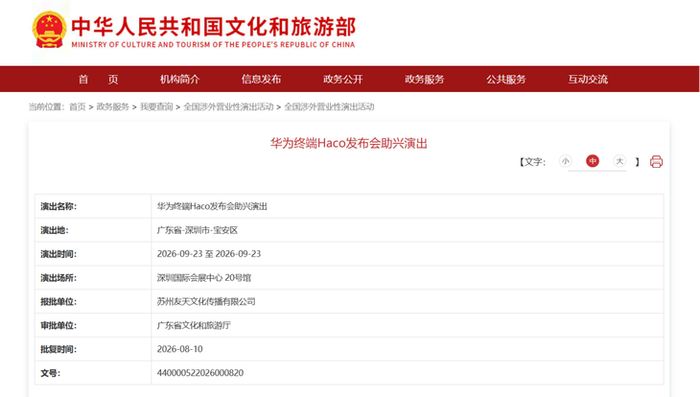The width and height of the screenshot is (700, 397).
Task: Select medium font size 中
Action: (x=592, y=161)
